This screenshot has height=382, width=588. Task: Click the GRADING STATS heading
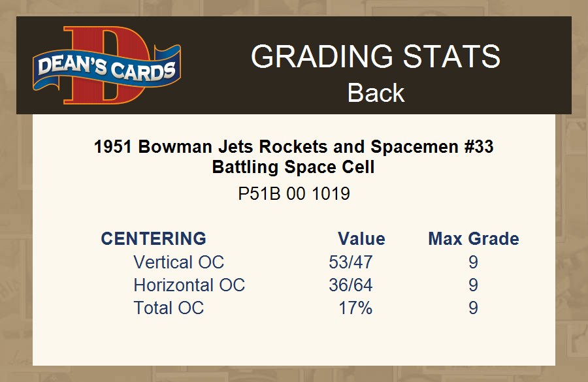click(x=376, y=57)
